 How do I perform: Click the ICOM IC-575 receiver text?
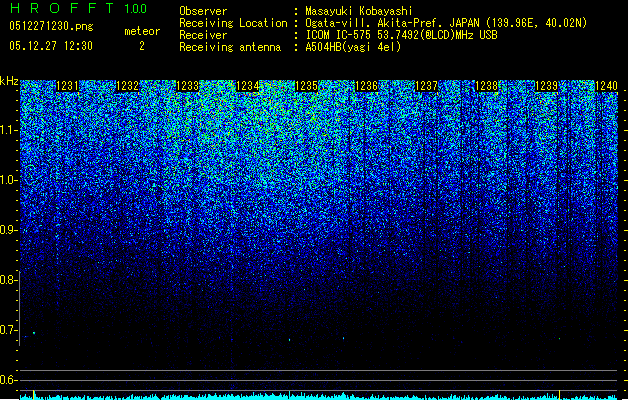tap(401, 35)
